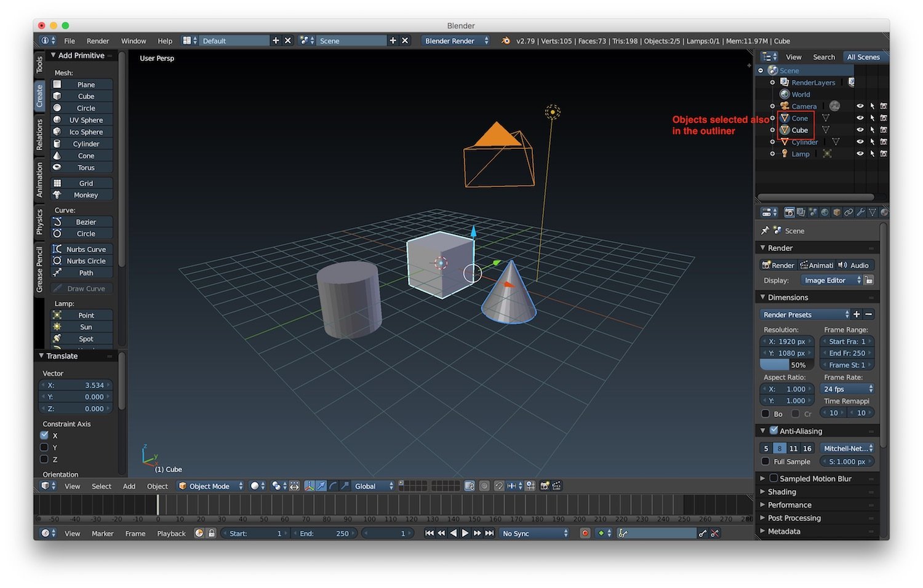Open the Modifiers wrench tab icon

click(860, 212)
